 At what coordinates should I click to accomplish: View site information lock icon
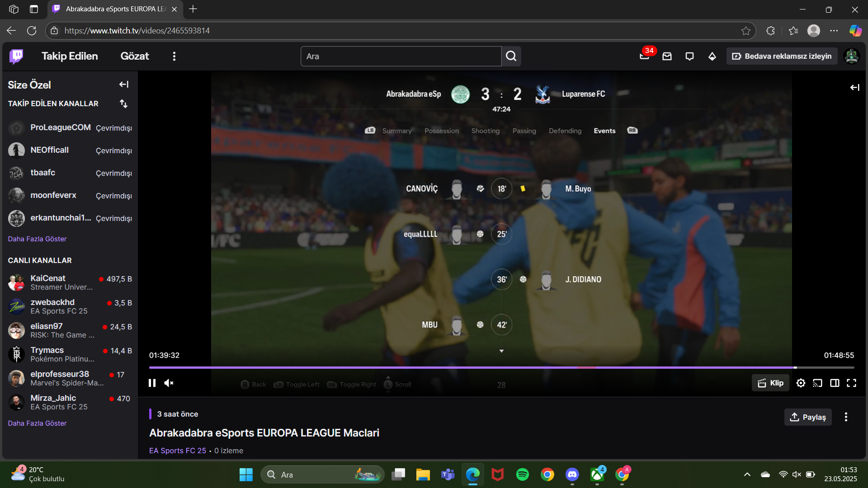click(54, 30)
